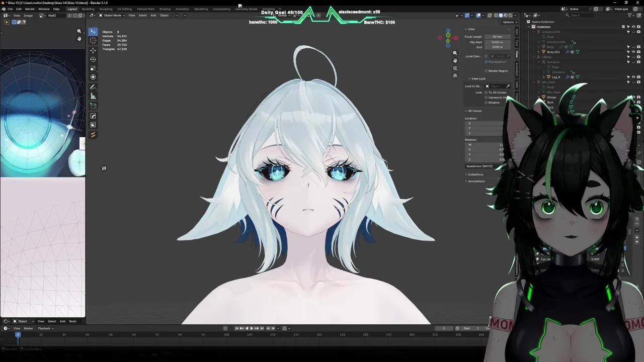Screen dimensions: 644x362
Task: Select the Rotate tool
Action: 93,59
